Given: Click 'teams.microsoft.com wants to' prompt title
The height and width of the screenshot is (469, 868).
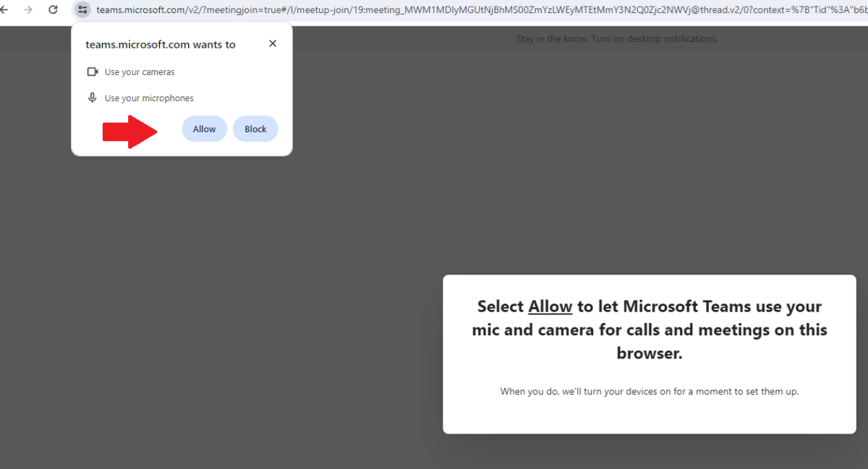Looking at the screenshot, I should pos(161,44).
